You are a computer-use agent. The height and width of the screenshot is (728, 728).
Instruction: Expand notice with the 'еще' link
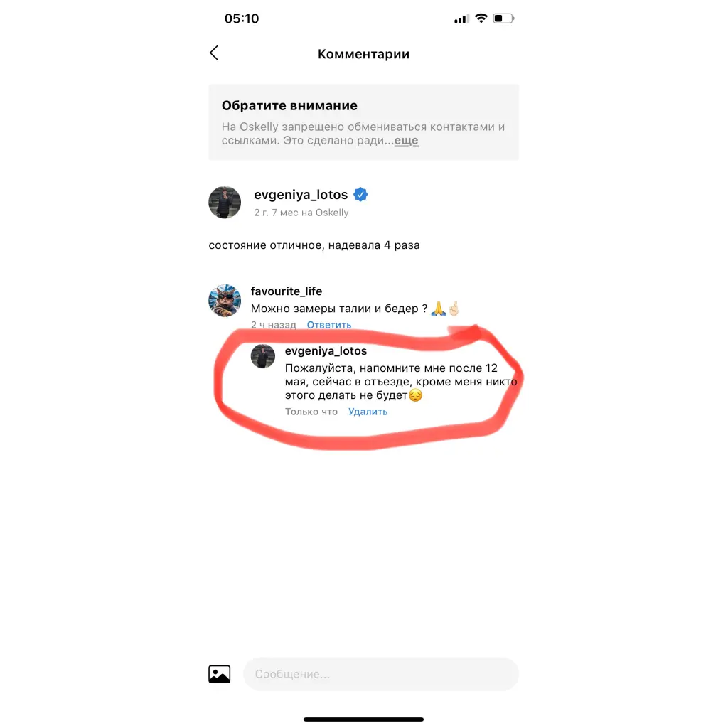click(406, 140)
